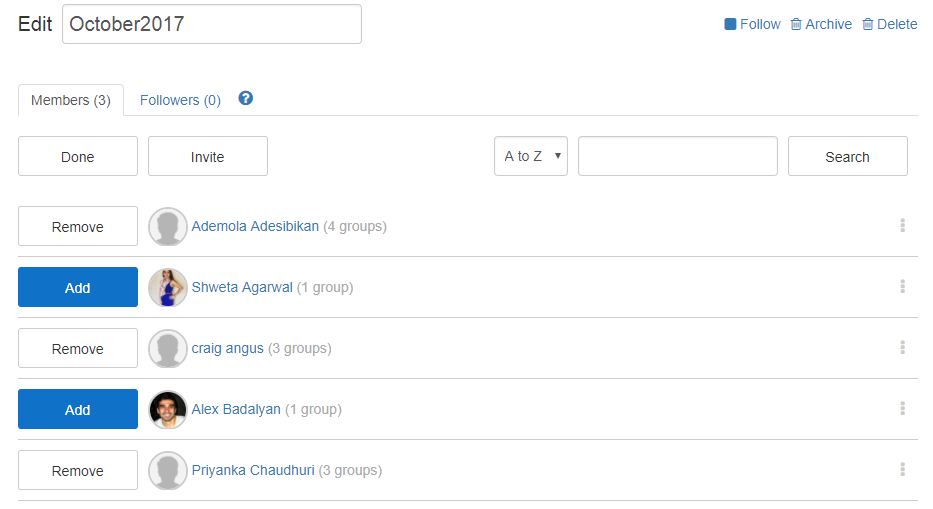
Task: Click the Archive trash icon link
Action: click(821, 24)
